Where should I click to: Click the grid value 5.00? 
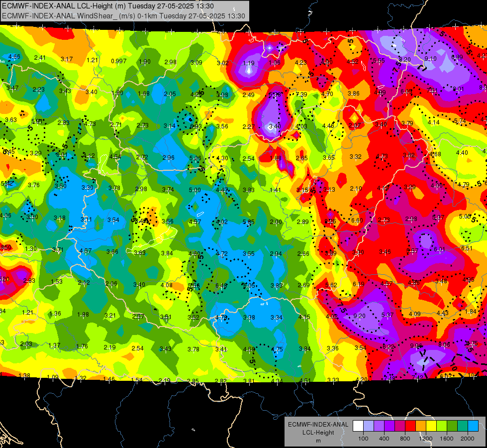(x=195, y=190)
